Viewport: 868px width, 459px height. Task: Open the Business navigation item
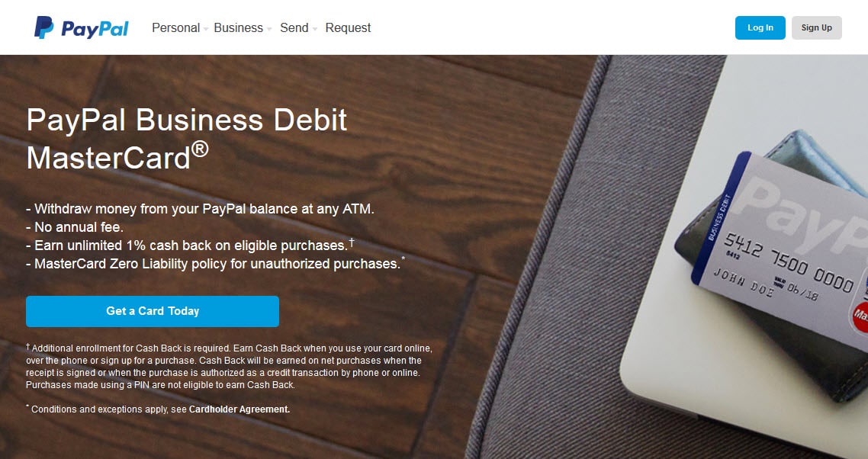(x=238, y=27)
